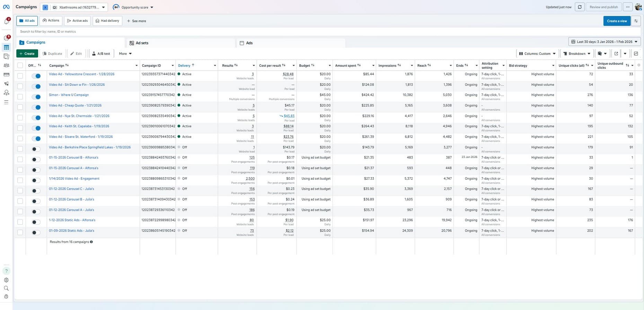Viewport: 644px width, 310px height.
Task: Open the Last 30 days date range picker
Action: tap(604, 42)
